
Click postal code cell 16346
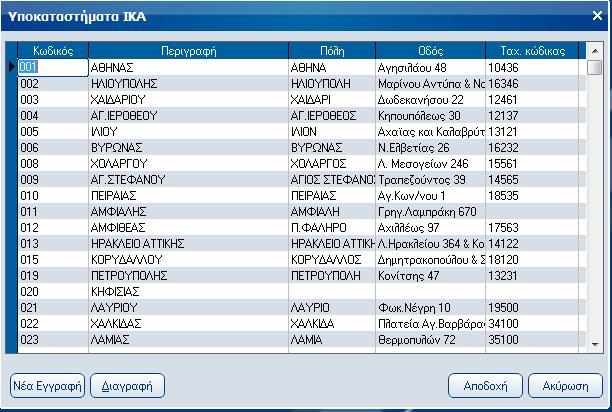click(532, 83)
